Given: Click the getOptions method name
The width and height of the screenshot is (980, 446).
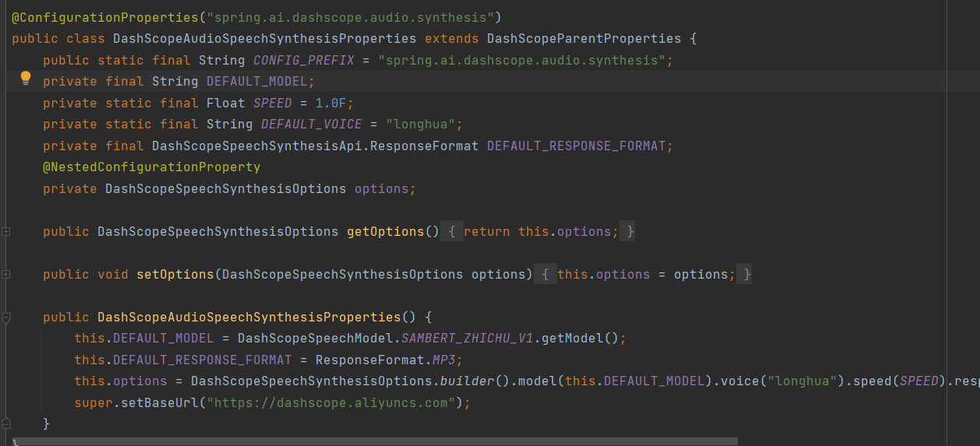Looking at the screenshot, I should [x=386, y=231].
